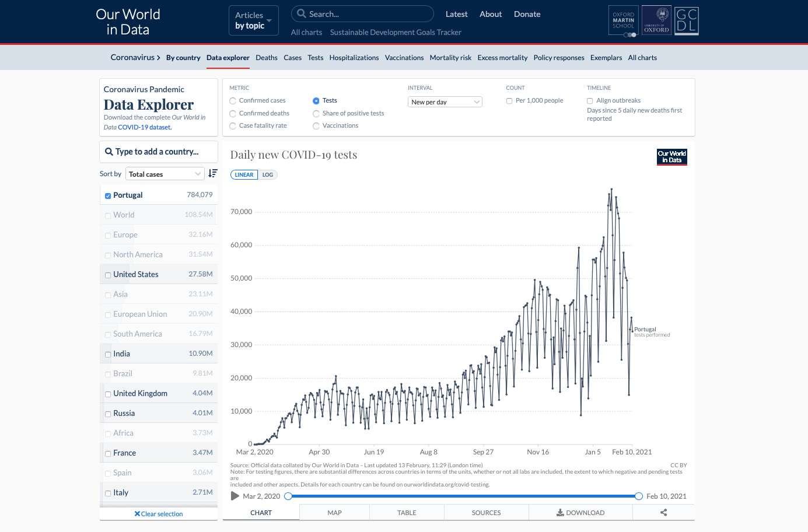Open Vaccinations nav item
Viewport: 808px width, 532px height.
tap(404, 58)
